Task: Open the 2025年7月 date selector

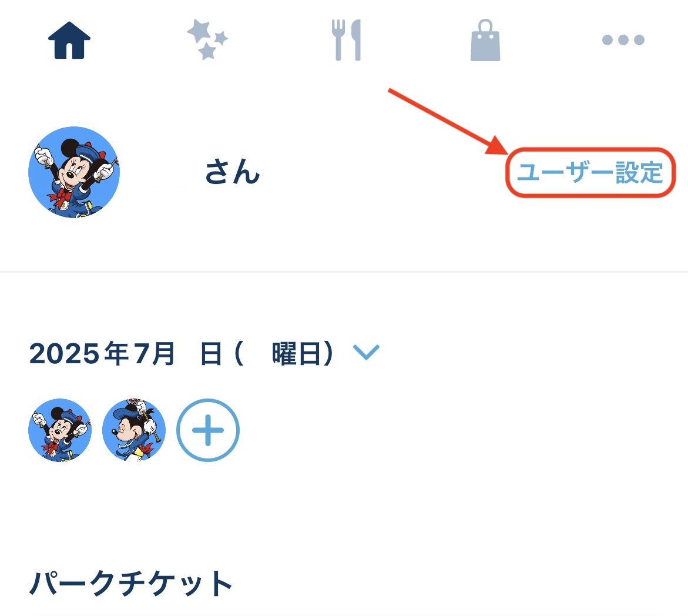Action: [102, 353]
